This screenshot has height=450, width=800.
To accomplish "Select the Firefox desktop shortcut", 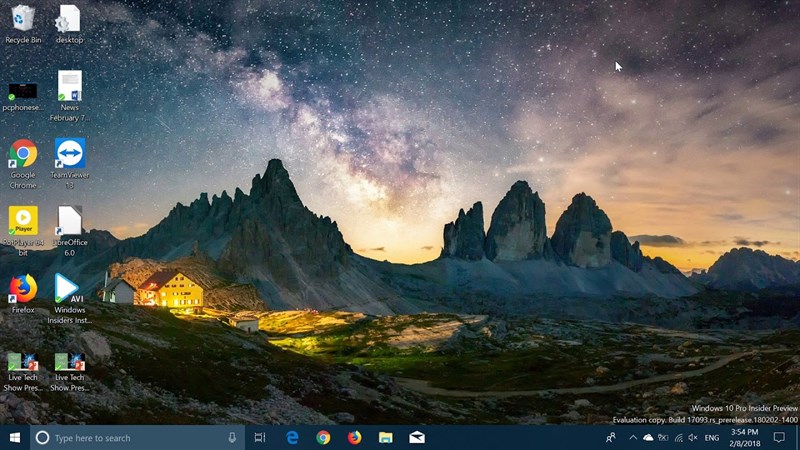I will (23, 293).
